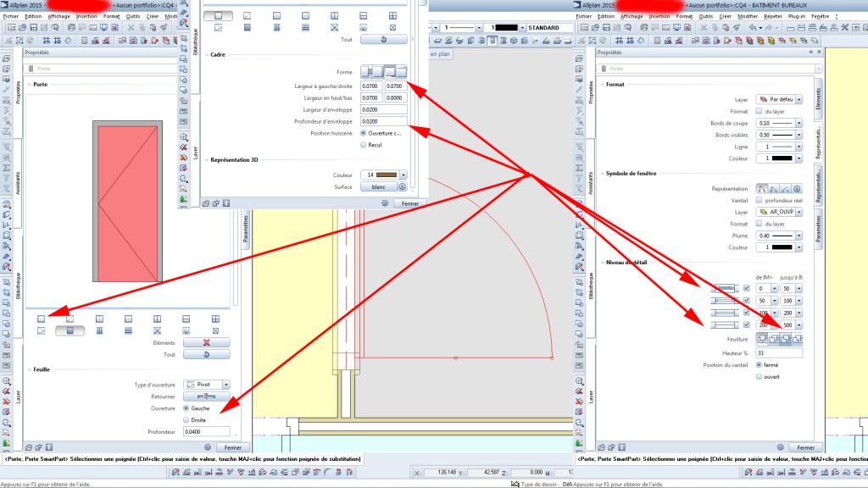Set Ouverture to Gauche
Image resolution: width=868 pixels, height=488 pixels.
(186, 408)
